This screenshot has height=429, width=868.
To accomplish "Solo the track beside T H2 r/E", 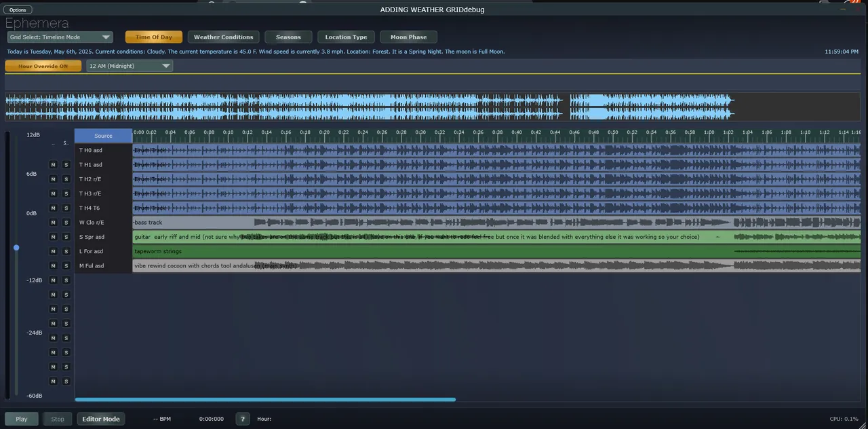I will [x=66, y=179].
